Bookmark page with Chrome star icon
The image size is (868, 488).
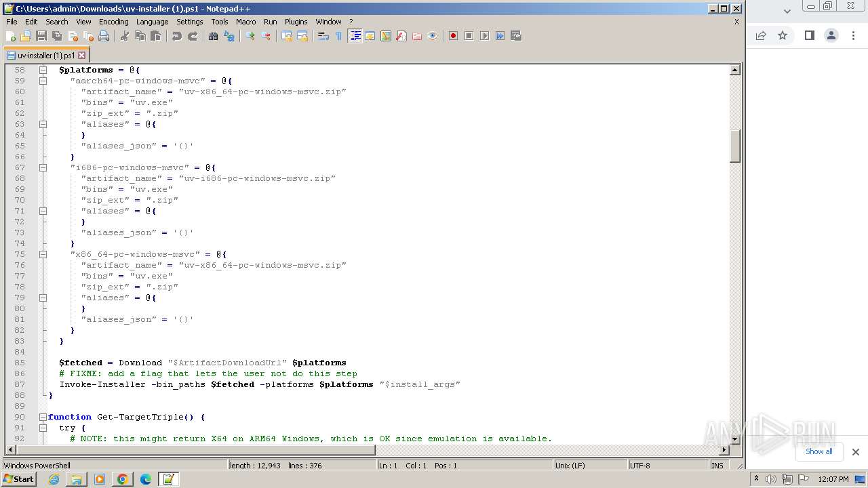[x=783, y=35]
